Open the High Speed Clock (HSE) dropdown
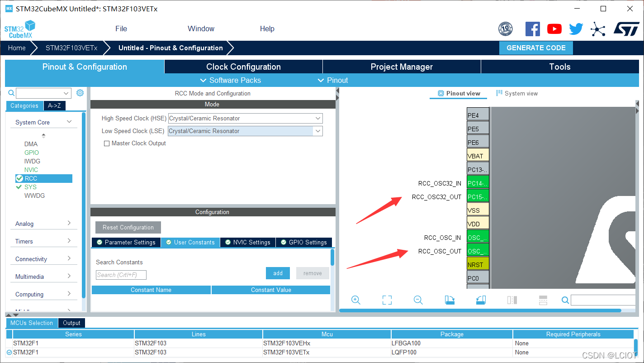 246,118
